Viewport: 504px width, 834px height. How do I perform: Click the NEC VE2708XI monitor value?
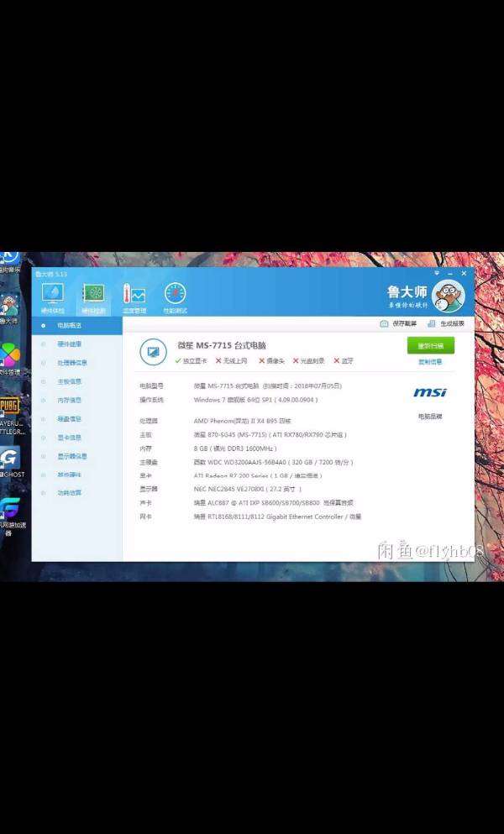(248, 489)
